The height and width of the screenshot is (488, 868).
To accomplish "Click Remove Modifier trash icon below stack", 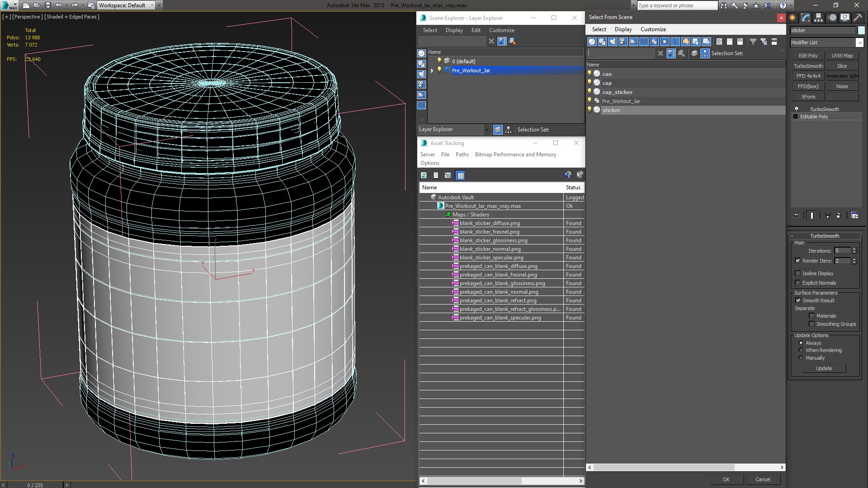I will tap(838, 216).
